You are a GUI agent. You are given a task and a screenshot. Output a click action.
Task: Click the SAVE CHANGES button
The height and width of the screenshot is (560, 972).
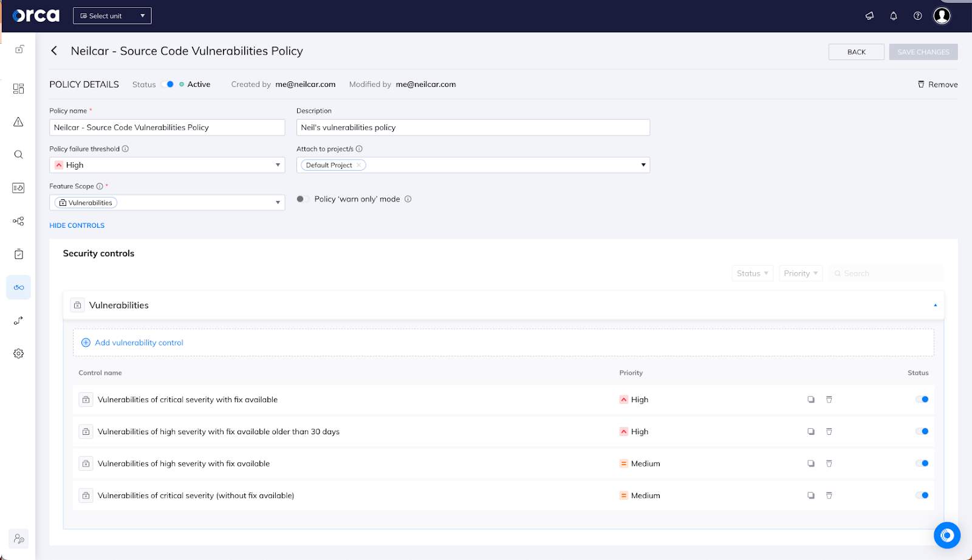coord(923,52)
